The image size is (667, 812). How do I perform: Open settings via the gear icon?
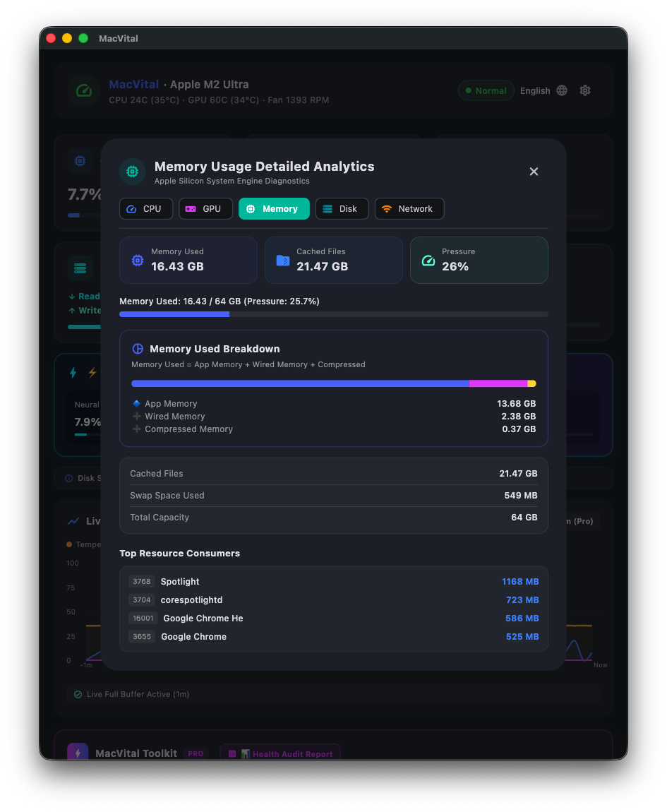(585, 90)
